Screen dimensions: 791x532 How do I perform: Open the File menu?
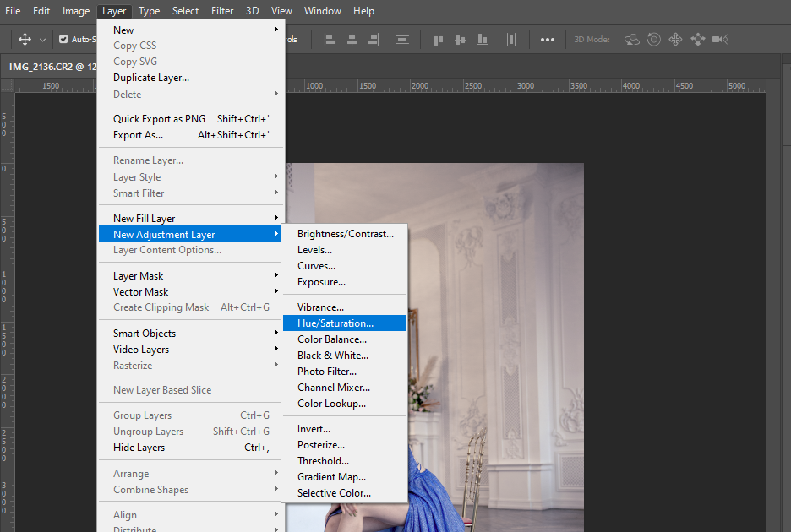pos(13,11)
